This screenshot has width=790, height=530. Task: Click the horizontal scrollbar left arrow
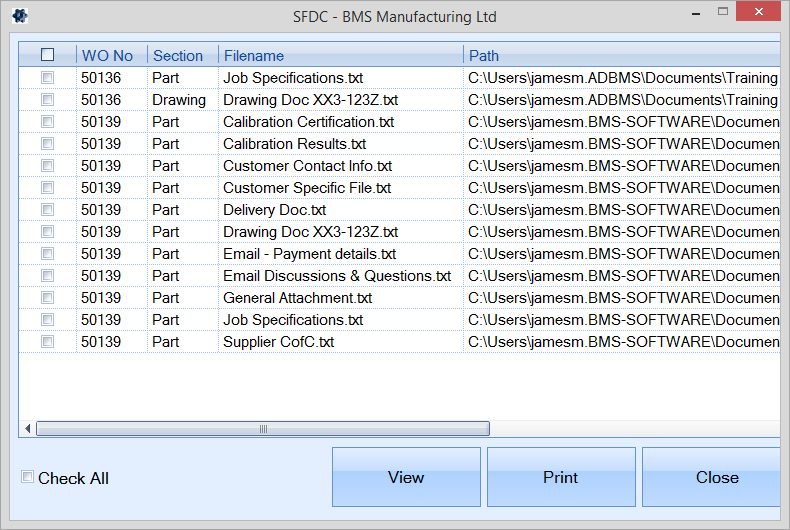[27, 429]
